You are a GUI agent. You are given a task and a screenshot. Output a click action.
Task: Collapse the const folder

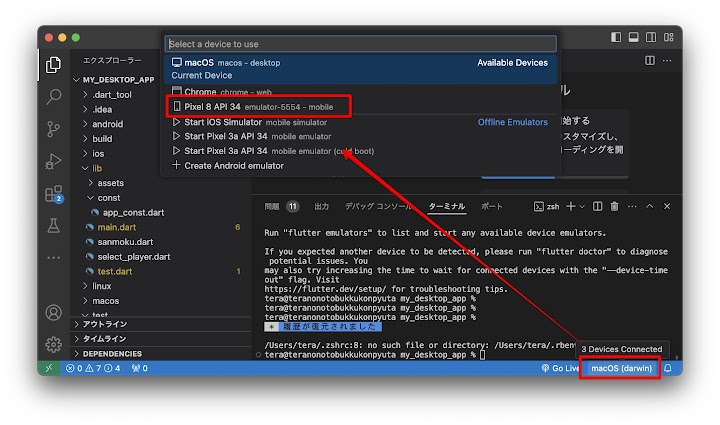160,198
